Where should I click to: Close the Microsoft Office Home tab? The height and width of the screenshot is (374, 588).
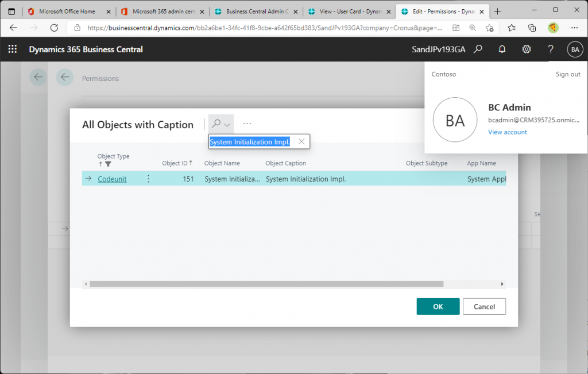(109, 11)
